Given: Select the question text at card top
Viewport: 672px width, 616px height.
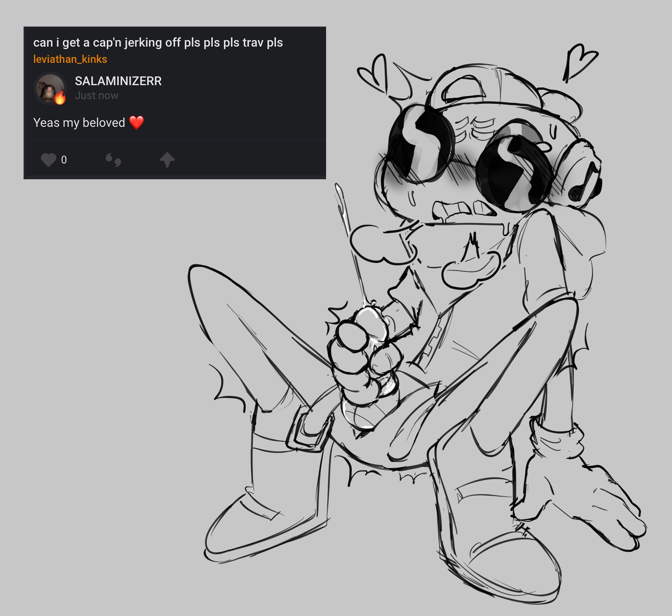Looking at the screenshot, I should coord(158,43).
